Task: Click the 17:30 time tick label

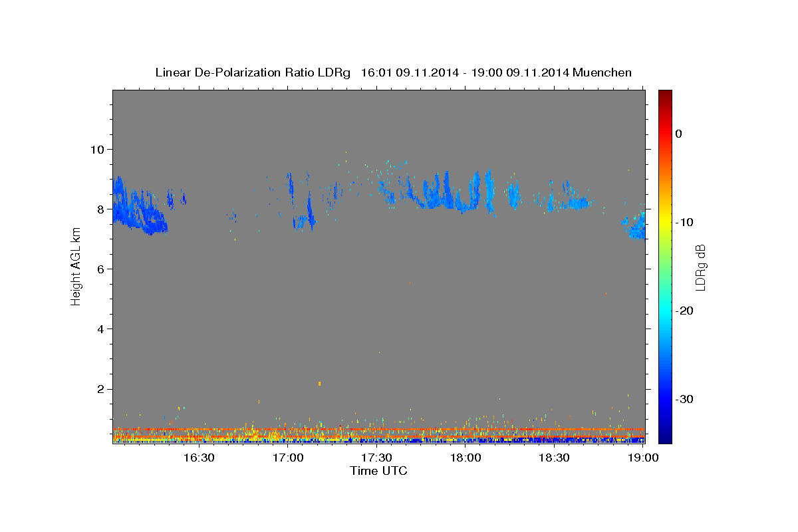Action: coord(376,458)
